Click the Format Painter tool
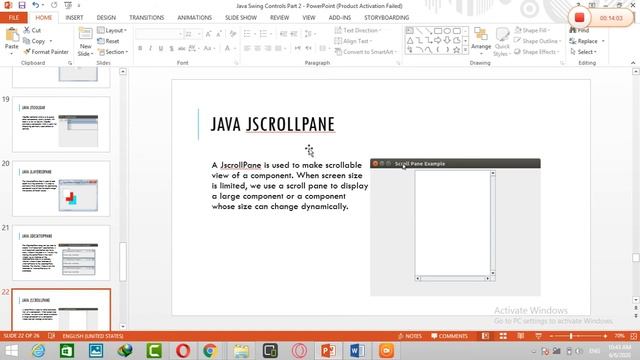This screenshot has height=360, width=640. [46, 52]
